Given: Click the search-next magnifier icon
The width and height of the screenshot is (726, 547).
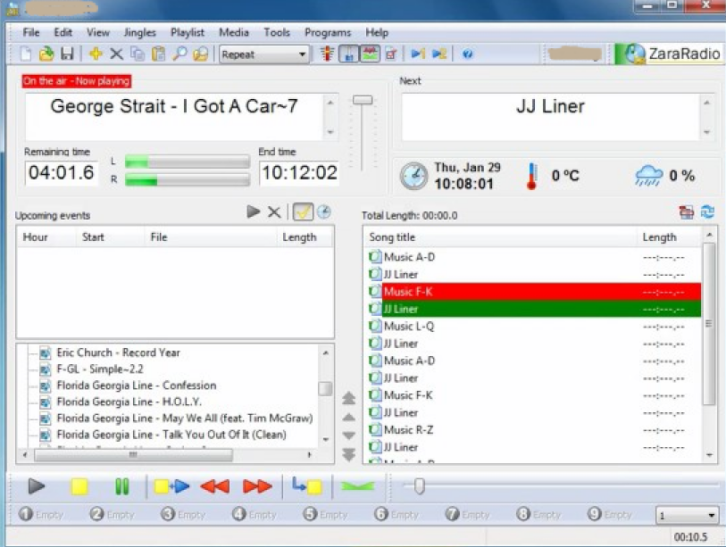Looking at the screenshot, I should (200, 54).
